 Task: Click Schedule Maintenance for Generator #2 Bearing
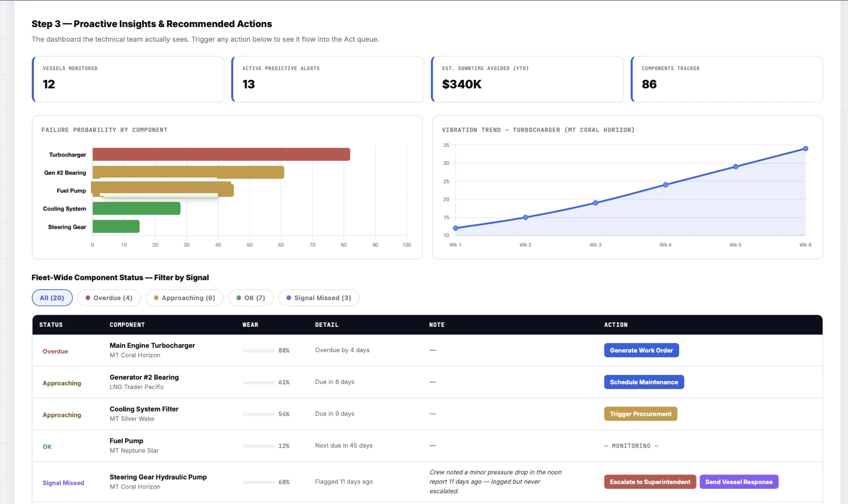(x=644, y=382)
